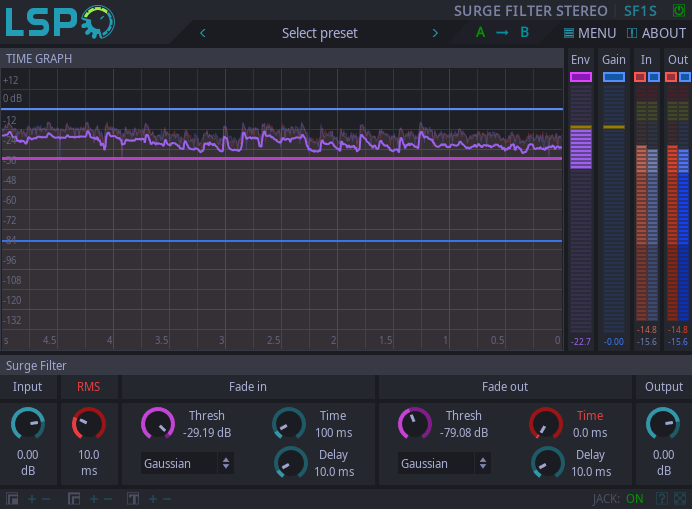The image size is (692, 509).
Task: Click minus next to second scaling icon
Action: tap(108, 499)
